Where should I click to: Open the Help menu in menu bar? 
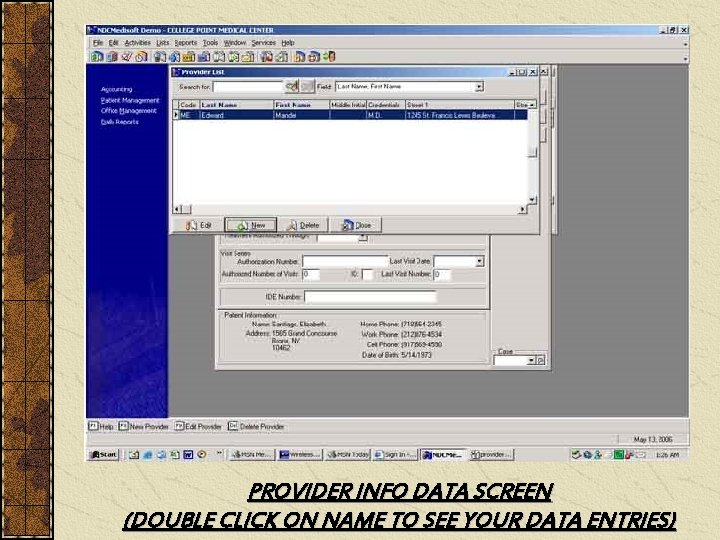click(x=288, y=43)
